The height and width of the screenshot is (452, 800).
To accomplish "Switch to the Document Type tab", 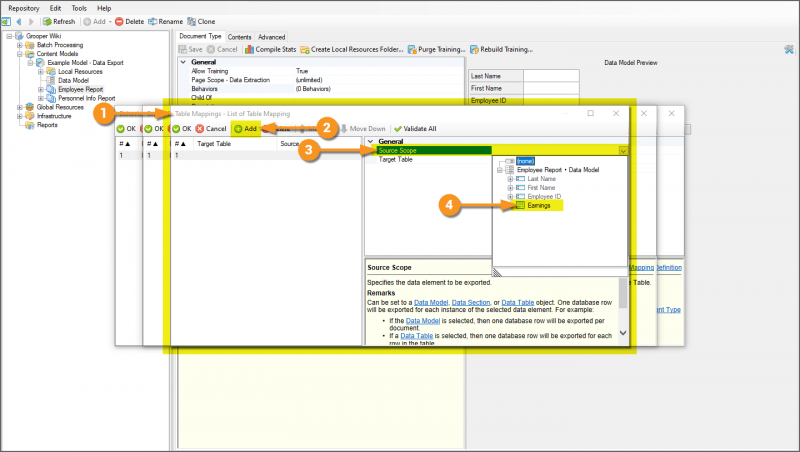I will (200, 36).
